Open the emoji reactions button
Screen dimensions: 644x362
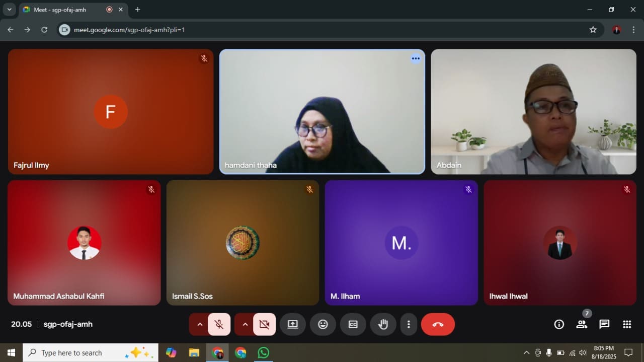323,324
